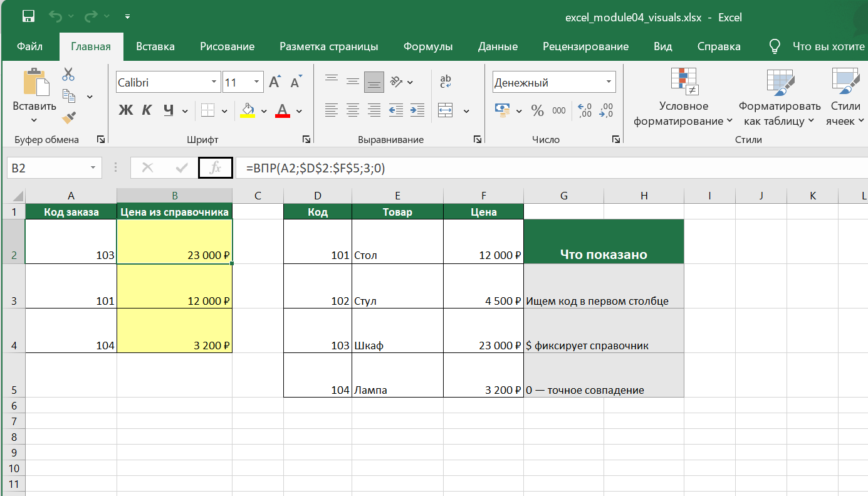868x496 pixels.
Task: Select cell containing Шкаф
Action: [x=397, y=330]
